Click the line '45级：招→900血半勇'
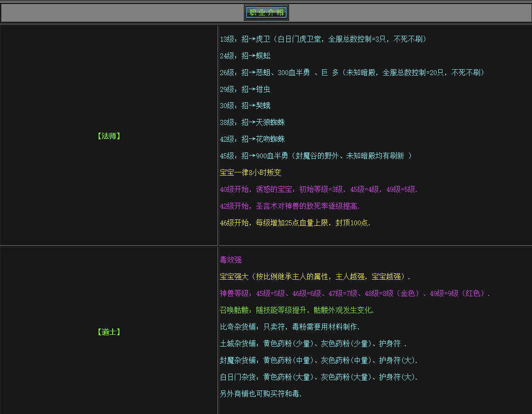Viewport: 532px width, 414px height. 316,156
